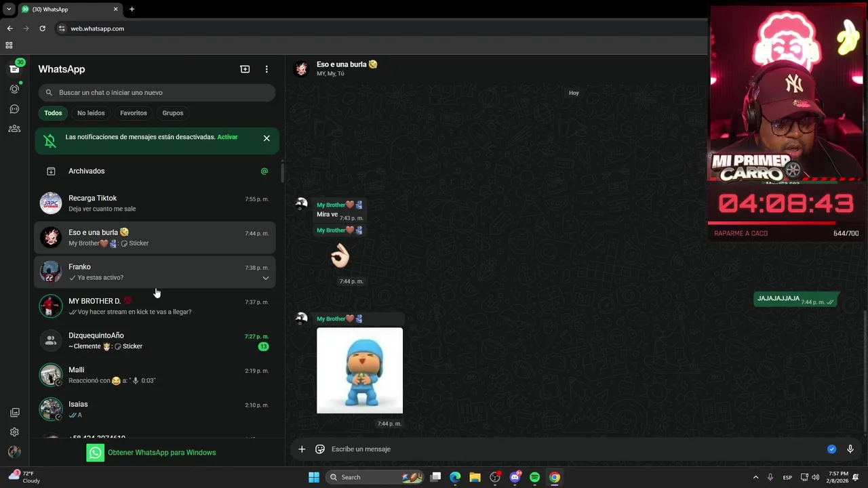
Task: Open the Malli chat
Action: (155, 375)
